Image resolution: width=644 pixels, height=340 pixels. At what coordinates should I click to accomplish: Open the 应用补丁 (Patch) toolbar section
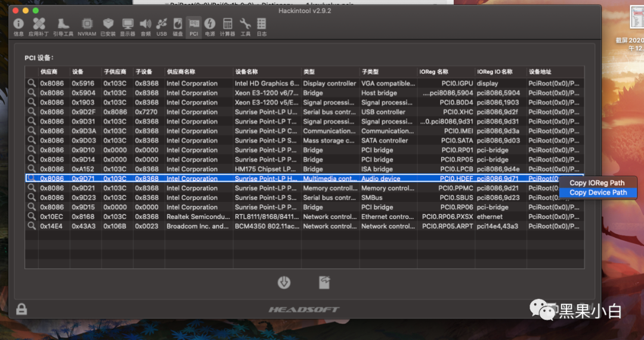point(39,27)
